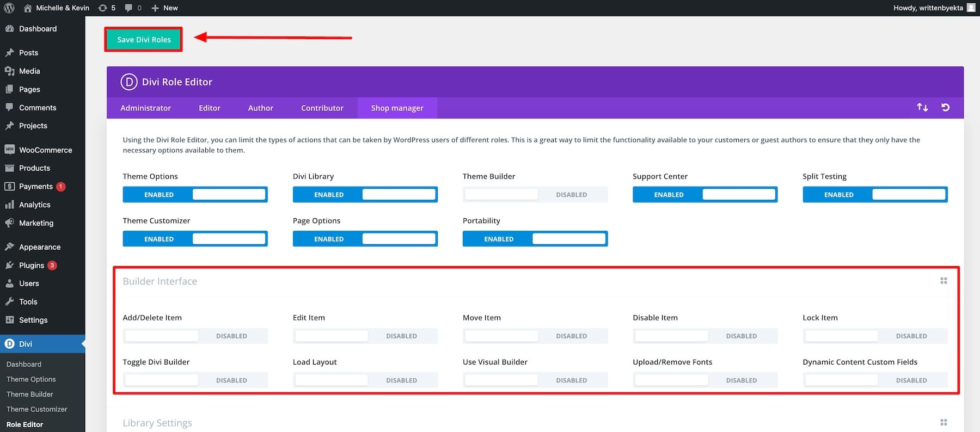Image resolution: width=980 pixels, height=432 pixels.
Task: Enable the Move Item switch
Action: pyautogui.click(x=535, y=336)
